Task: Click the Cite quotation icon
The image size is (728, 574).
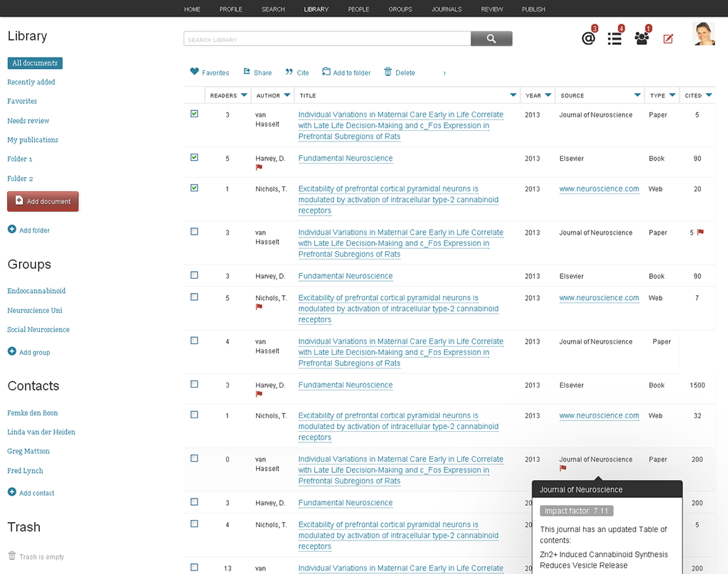Action: point(289,72)
